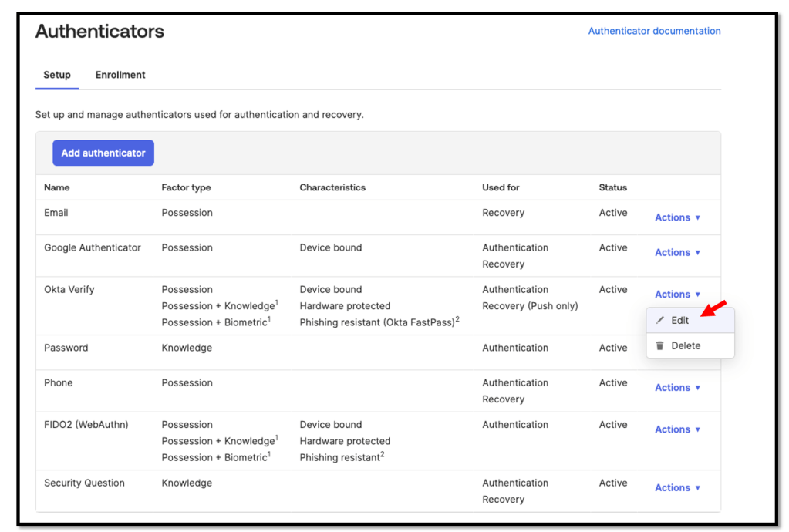The height and width of the screenshot is (532, 789).
Task: Click the Add authenticator button
Action: (x=103, y=153)
